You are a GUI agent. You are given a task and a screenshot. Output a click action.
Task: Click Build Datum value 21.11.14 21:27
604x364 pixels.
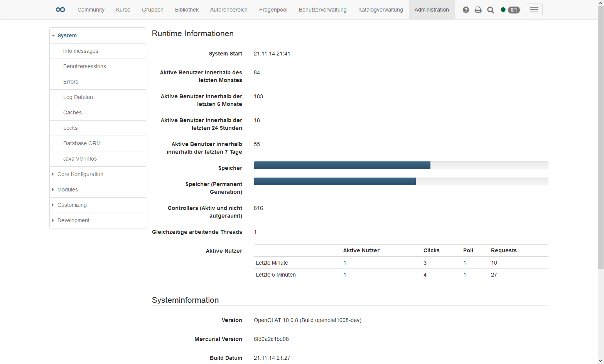coord(272,358)
